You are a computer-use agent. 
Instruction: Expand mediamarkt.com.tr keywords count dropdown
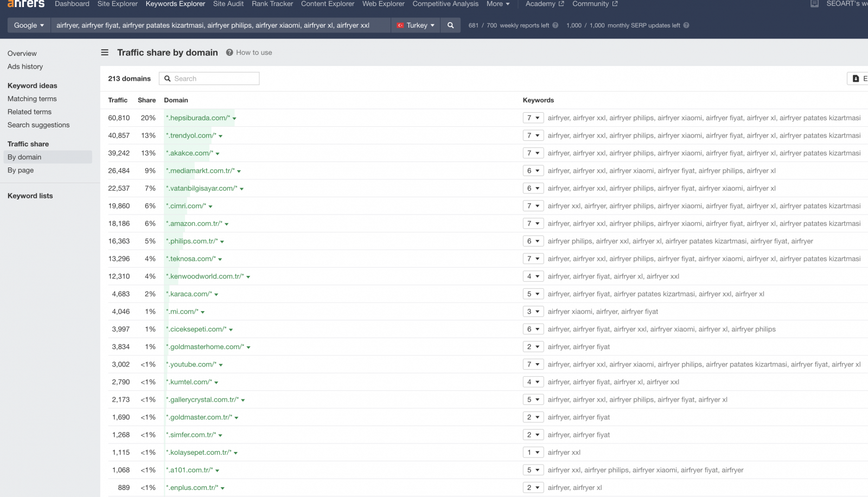coord(533,171)
